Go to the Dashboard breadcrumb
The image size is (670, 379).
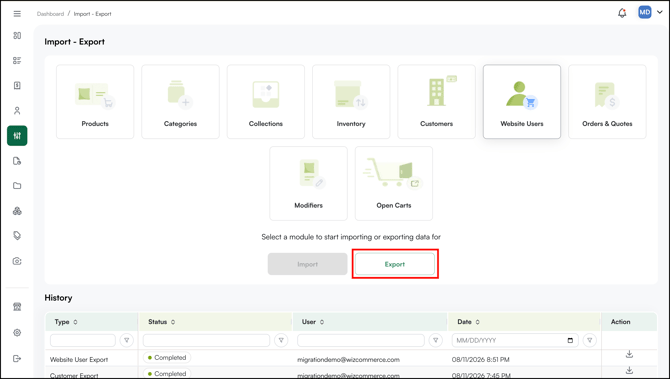click(x=50, y=14)
